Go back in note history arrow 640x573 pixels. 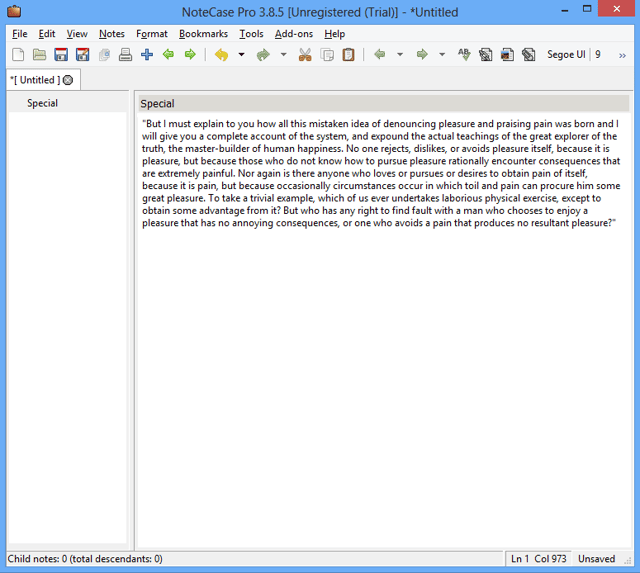point(380,54)
